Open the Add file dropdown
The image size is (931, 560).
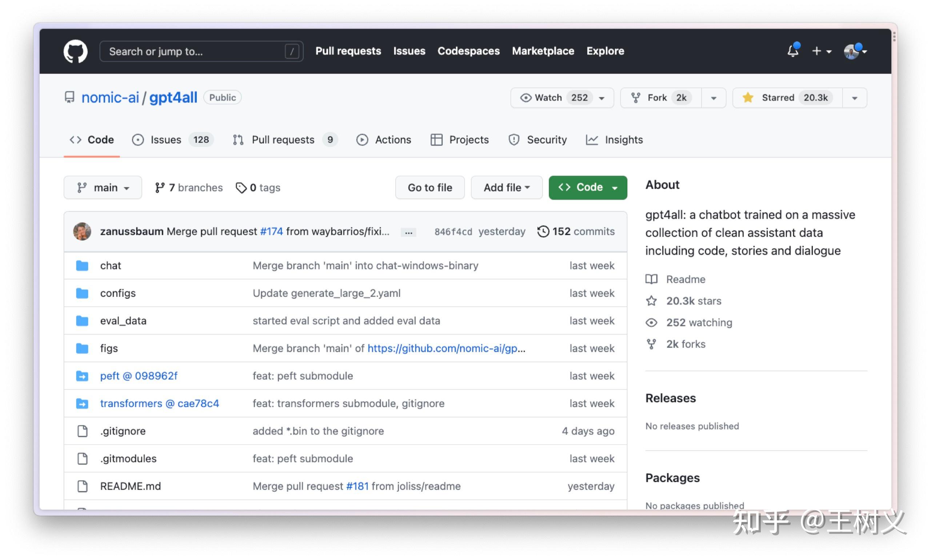tap(506, 188)
